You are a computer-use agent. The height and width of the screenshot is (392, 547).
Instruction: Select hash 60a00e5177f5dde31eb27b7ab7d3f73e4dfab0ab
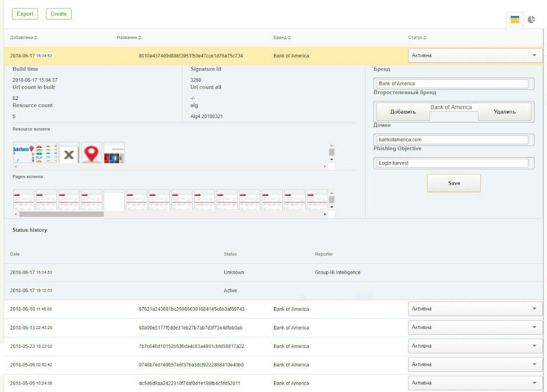(x=190, y=328)
